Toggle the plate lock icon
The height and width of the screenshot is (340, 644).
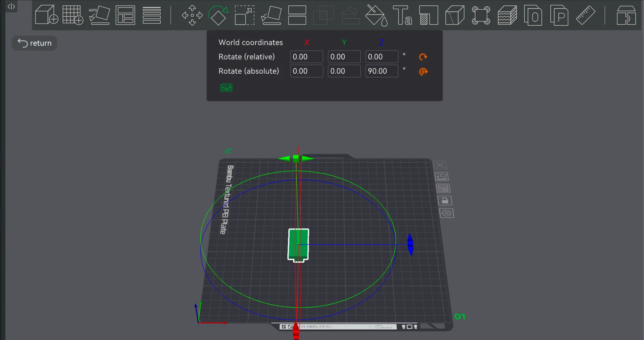point(445,201)
